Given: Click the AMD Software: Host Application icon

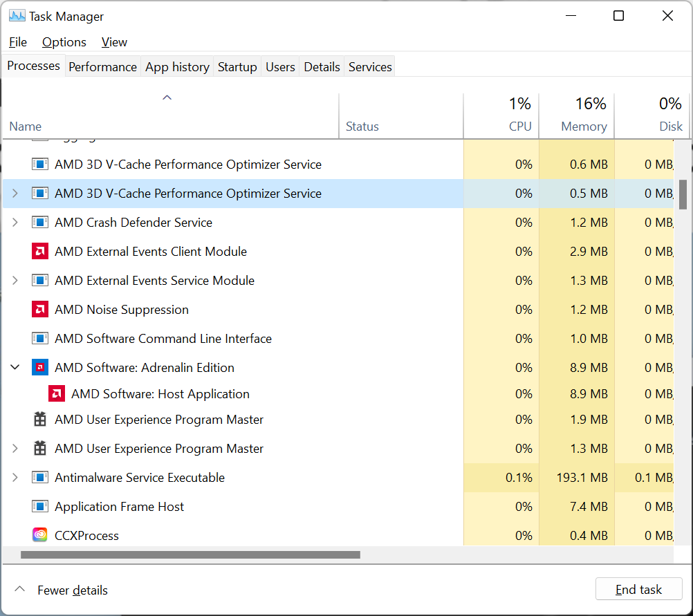Looking at the screenshot, I should pyautogui.click(x=57, y=394).
